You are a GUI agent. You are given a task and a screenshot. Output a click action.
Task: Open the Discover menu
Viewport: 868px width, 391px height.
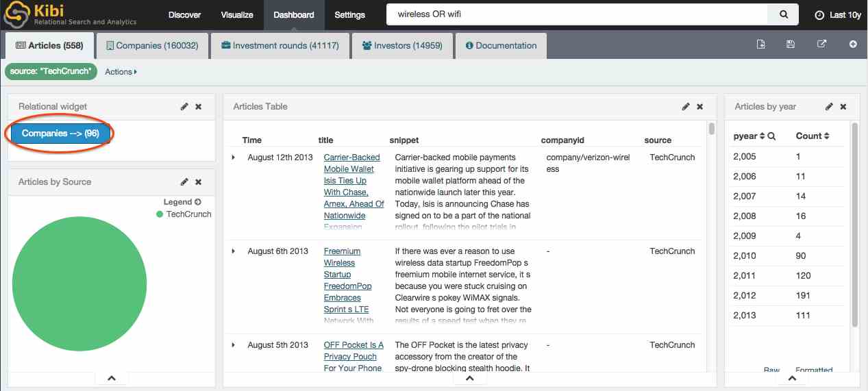click(185, 14)
